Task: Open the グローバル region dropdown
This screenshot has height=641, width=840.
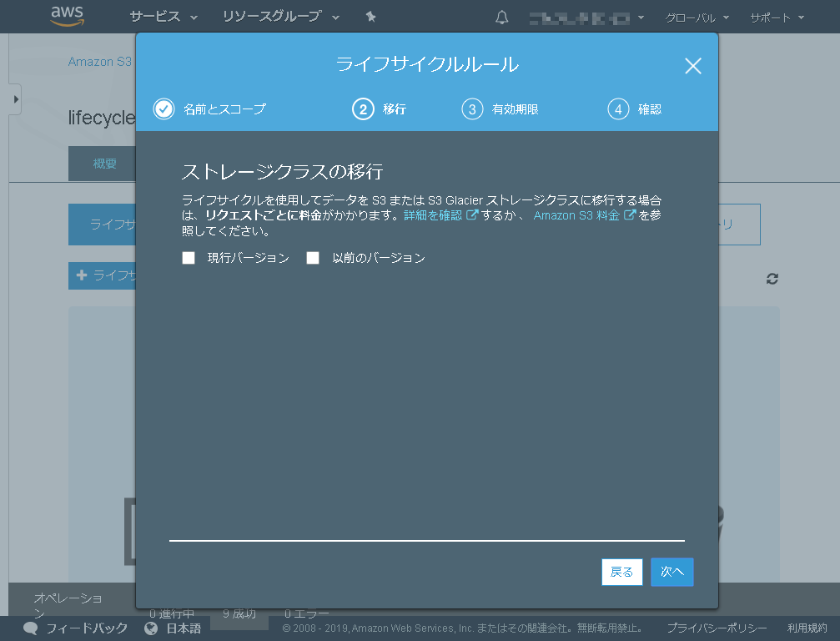Action: coord(697,18)
